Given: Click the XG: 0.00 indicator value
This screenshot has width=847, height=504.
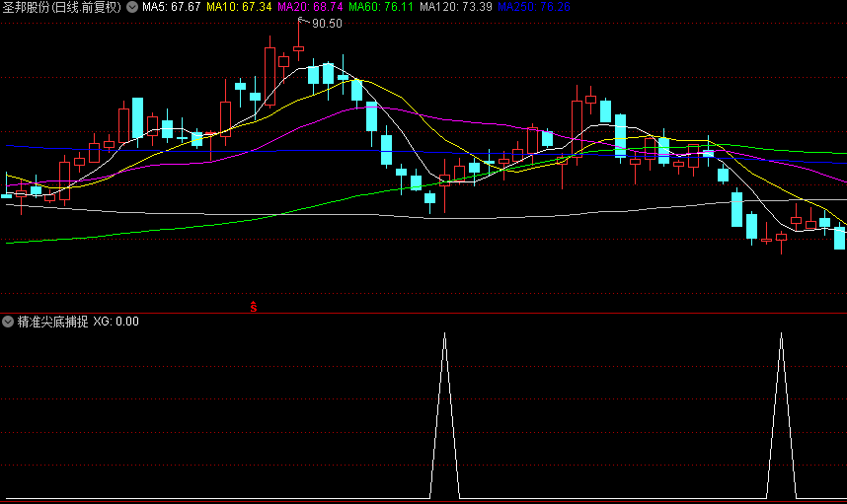Looking at the screenshot, I should point(116,322).
